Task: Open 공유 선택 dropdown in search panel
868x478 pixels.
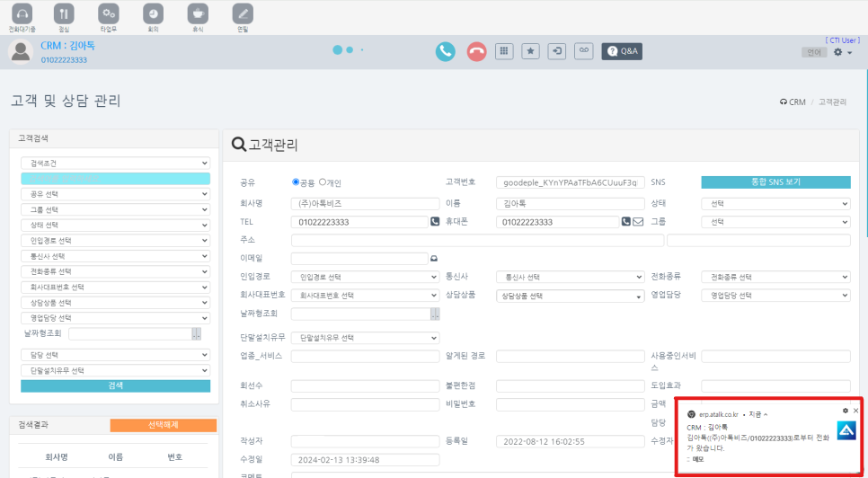Action: click(116, 194)
